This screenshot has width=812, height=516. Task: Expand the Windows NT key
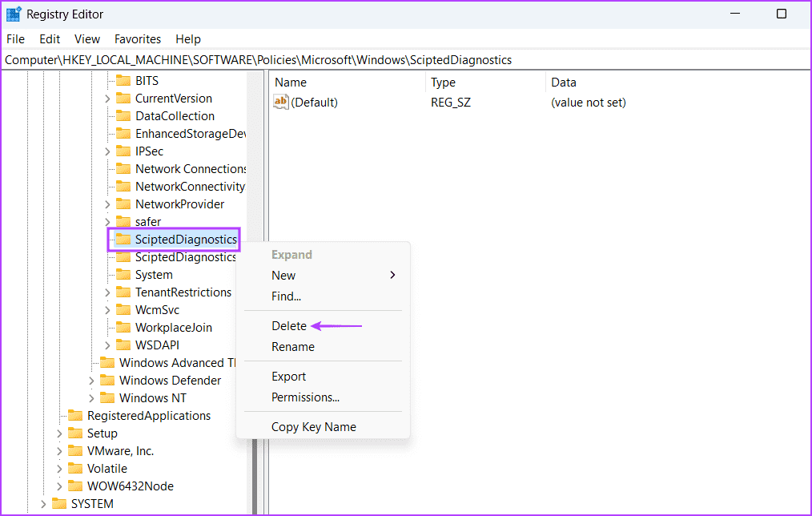tap(91, 398)
